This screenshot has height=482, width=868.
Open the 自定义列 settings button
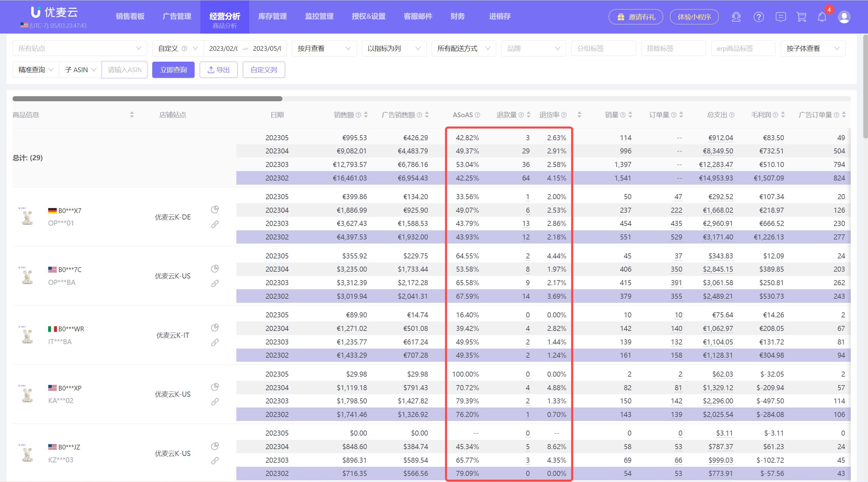[x=264, y=69]
